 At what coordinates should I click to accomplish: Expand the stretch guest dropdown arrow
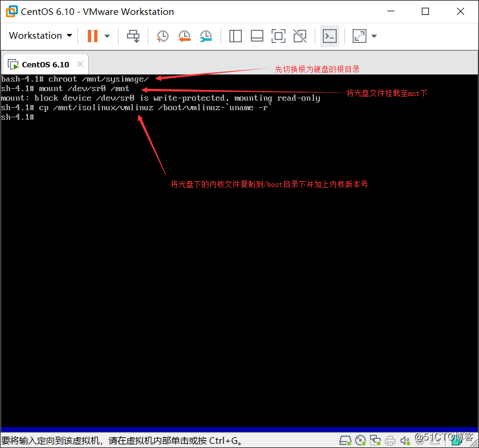[374, 36]
